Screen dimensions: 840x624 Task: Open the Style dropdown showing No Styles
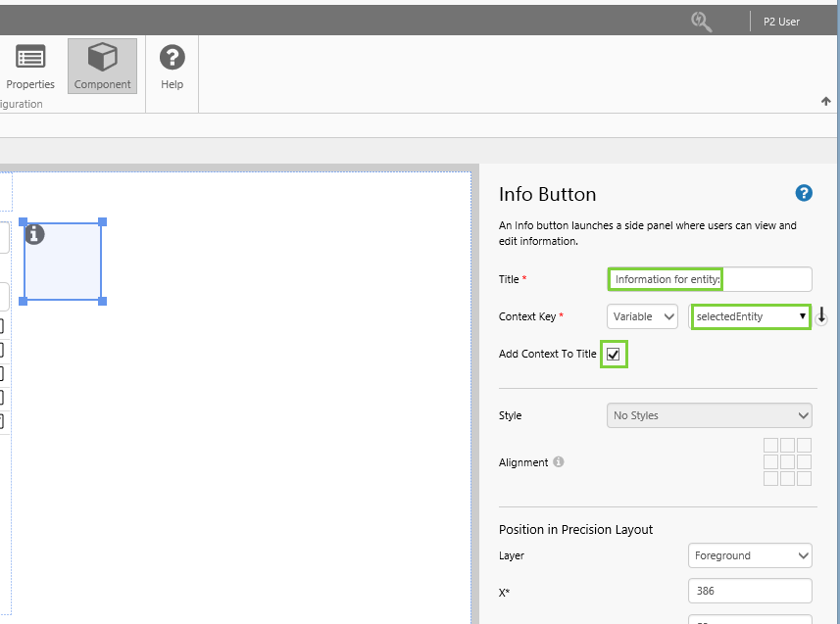pos(710,415)
